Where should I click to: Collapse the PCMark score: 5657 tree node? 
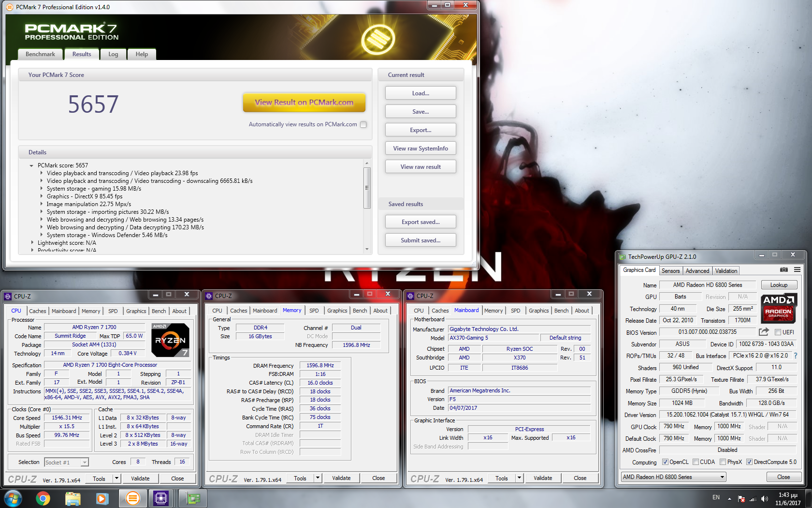coord(31,165)
